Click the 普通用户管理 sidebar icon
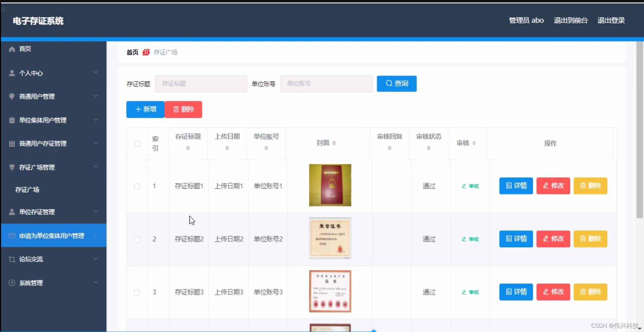The width and height of the screenshot is (644, 332). click(11, 96)
